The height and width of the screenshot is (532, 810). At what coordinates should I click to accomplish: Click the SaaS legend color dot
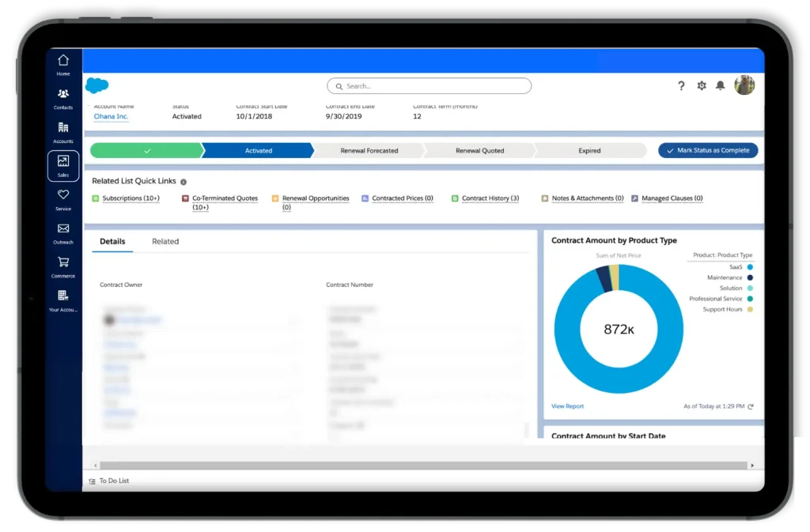click(x=750, y=267)
